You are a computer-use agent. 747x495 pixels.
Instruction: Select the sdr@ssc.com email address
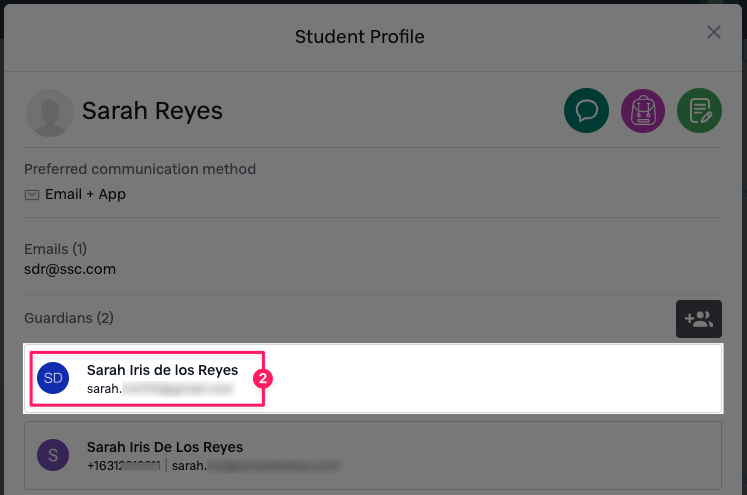(x=70, y=269)
